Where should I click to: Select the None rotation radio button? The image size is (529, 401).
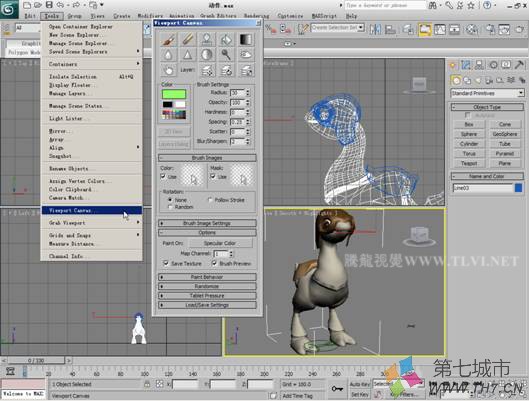coord(170,200)
